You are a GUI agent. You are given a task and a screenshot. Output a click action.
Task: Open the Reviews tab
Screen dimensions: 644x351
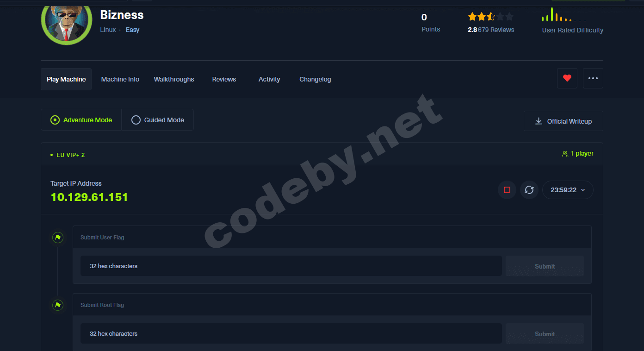point(224,79)
